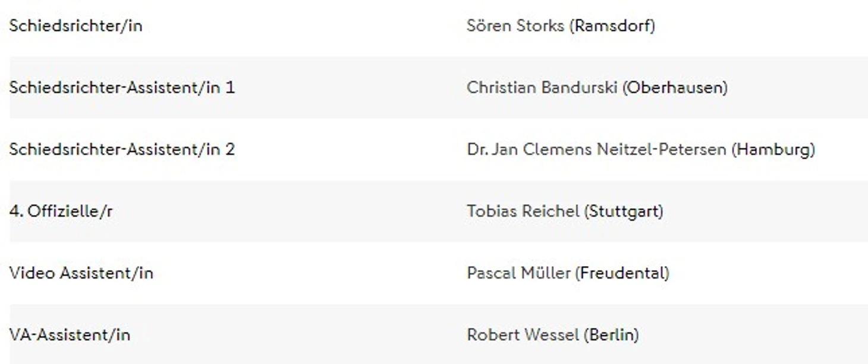
Task: Select the Schiedsrichter-Assistent/in 2 label
Action: coord(122,149)
